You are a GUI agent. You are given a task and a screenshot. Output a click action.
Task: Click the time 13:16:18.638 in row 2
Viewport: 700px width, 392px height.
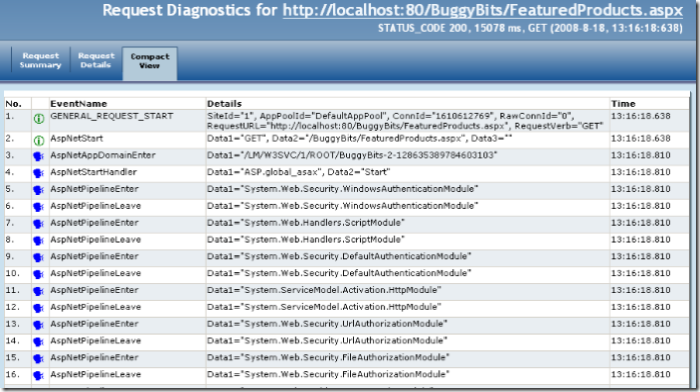pos(641,138)
